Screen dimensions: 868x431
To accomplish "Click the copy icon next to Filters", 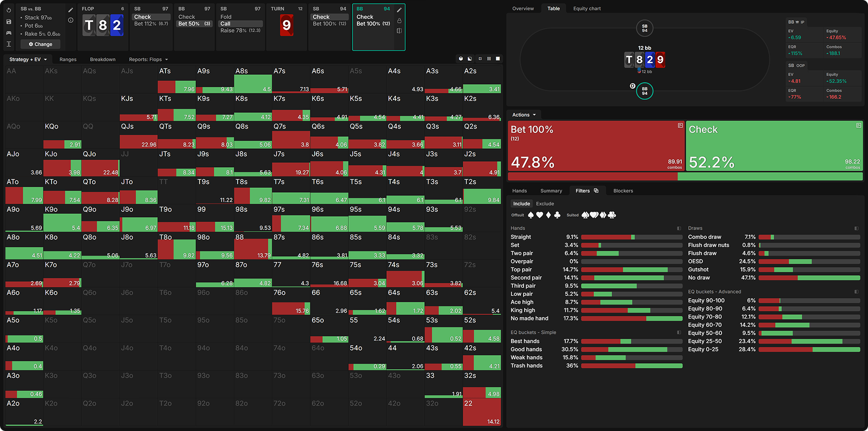I will pos(596,191).
